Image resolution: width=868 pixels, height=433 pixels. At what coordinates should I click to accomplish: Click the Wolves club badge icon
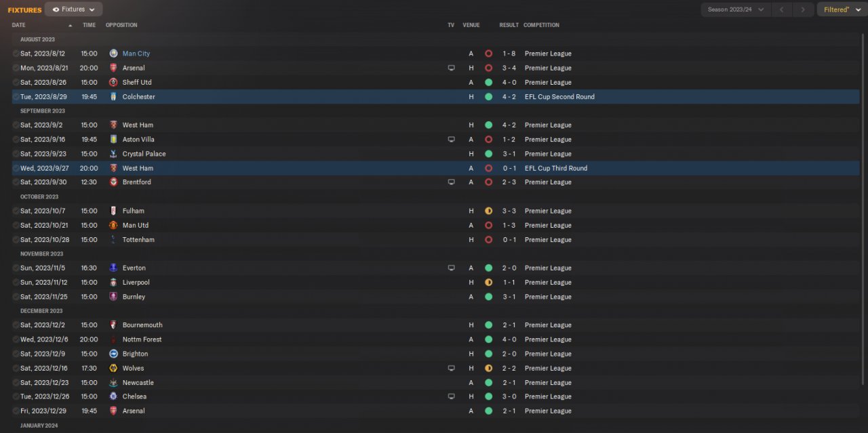pyautogui.click(x=113, y=368)
